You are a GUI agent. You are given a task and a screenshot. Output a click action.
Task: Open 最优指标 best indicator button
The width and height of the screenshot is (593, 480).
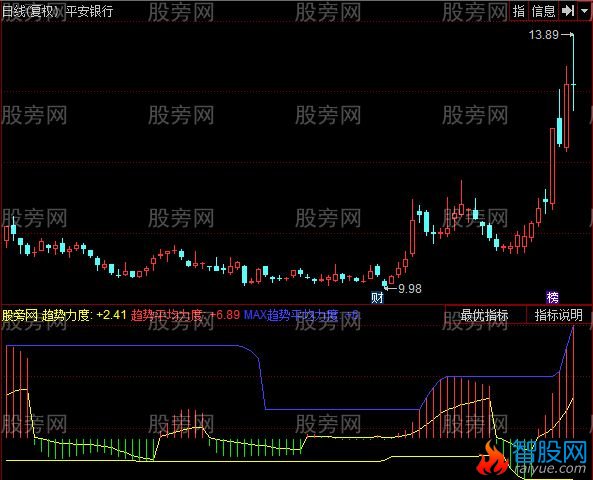click(x=485, y=315)
